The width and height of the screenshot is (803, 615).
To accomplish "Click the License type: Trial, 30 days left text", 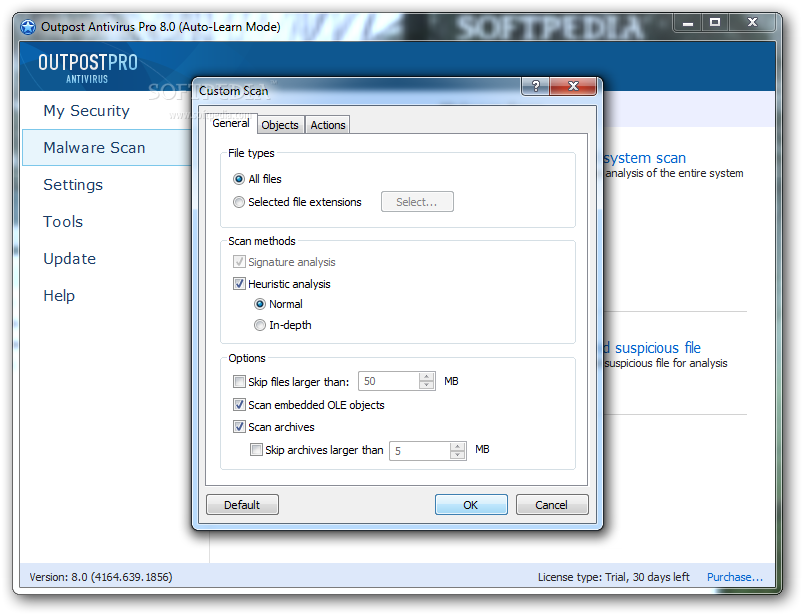I will tap(614, 577).
